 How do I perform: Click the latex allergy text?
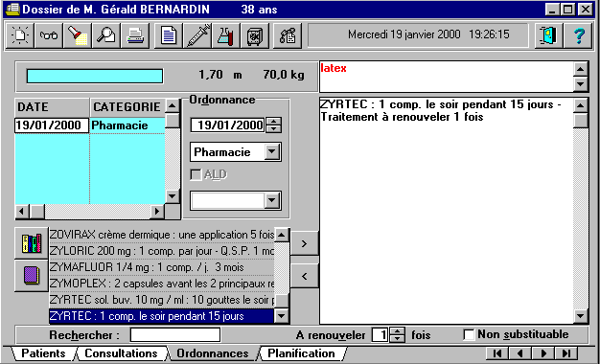point(334,68)
